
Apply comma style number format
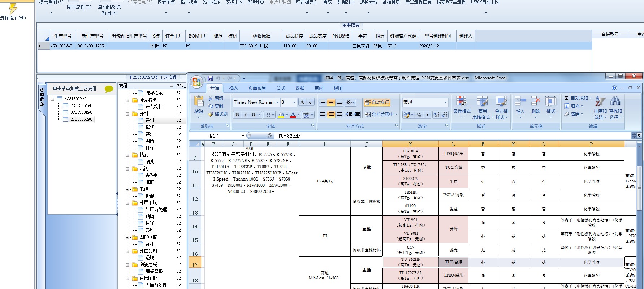[x=427, y=115]
